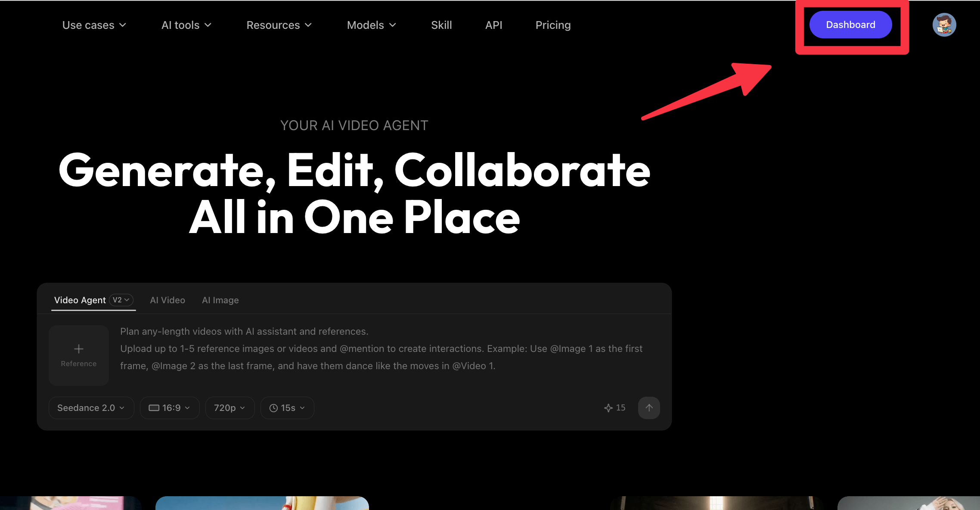Go to the API page
Screen dimensions: 980x510
tap(493, 25)
